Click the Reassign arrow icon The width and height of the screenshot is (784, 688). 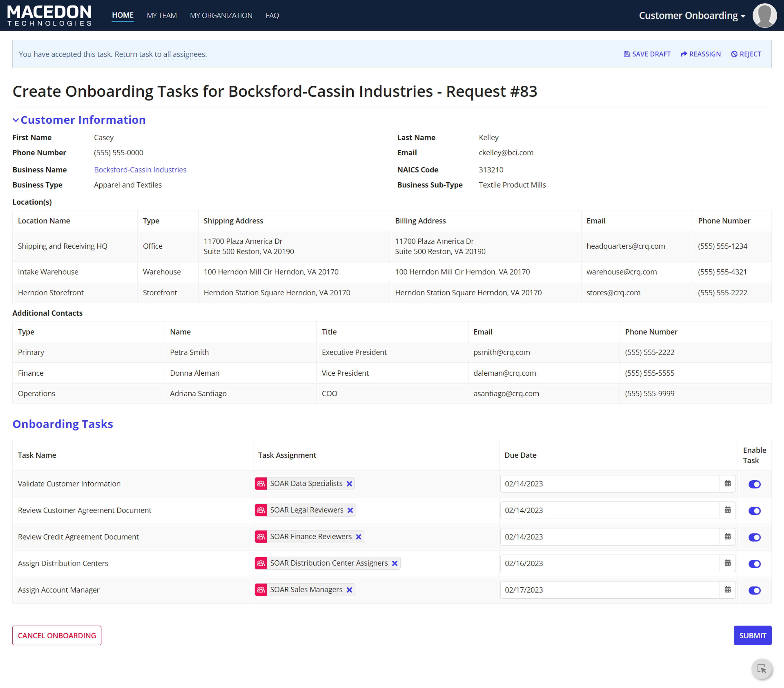(684, 54)
